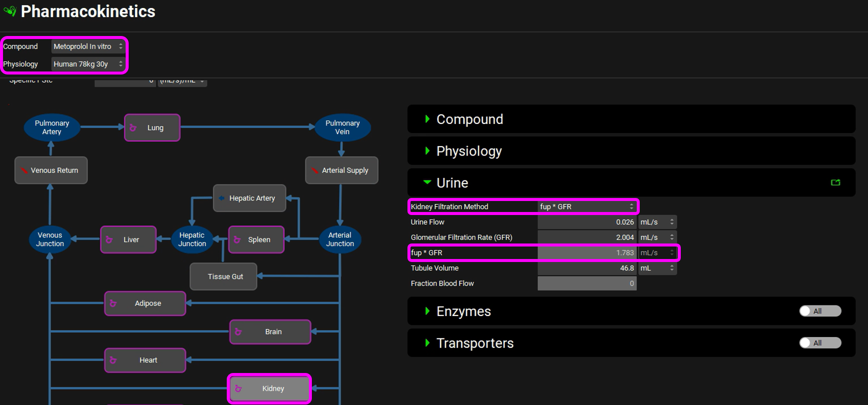Screen dimensions: 868x405
Task: Collapse the Urine section
Action: (x=427, y=182)
